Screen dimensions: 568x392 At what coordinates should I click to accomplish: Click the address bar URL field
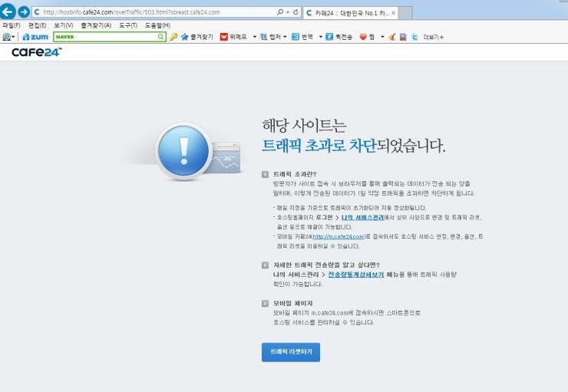(x=154, y=12)
